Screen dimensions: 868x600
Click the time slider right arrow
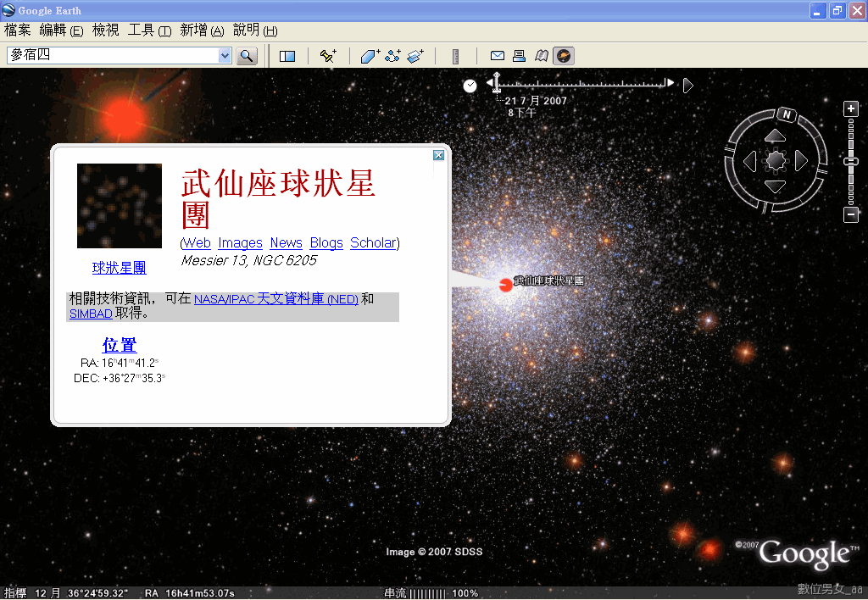point(671,82)
